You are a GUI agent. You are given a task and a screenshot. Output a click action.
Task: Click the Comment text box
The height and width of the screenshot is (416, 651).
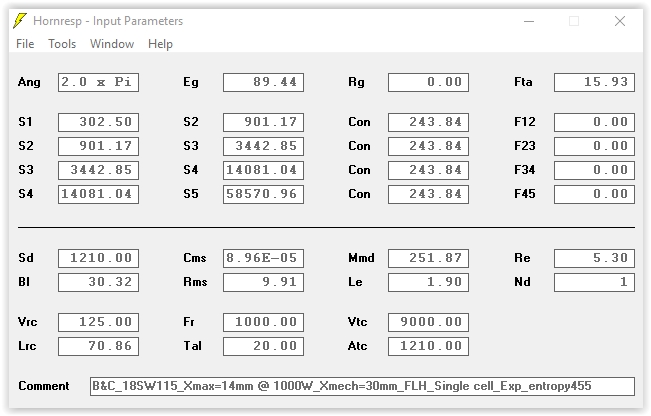click(x=362, y=386)
